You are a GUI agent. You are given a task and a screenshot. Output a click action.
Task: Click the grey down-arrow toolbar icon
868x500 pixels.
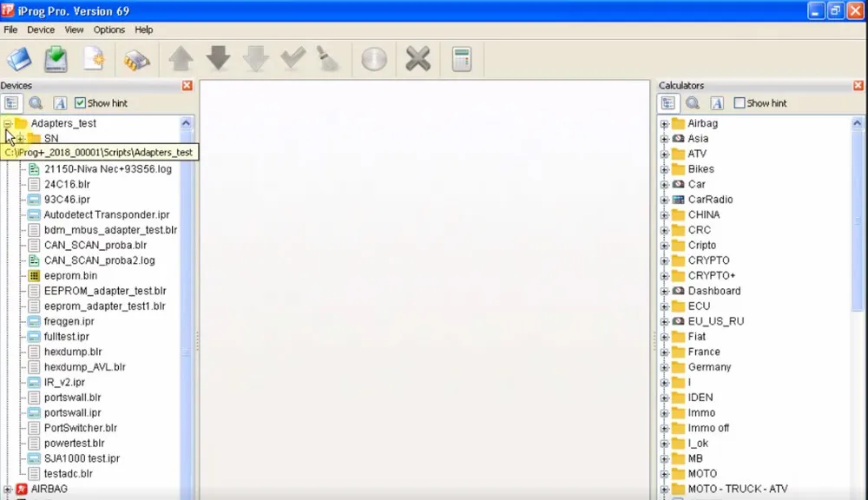click(255, 59)
